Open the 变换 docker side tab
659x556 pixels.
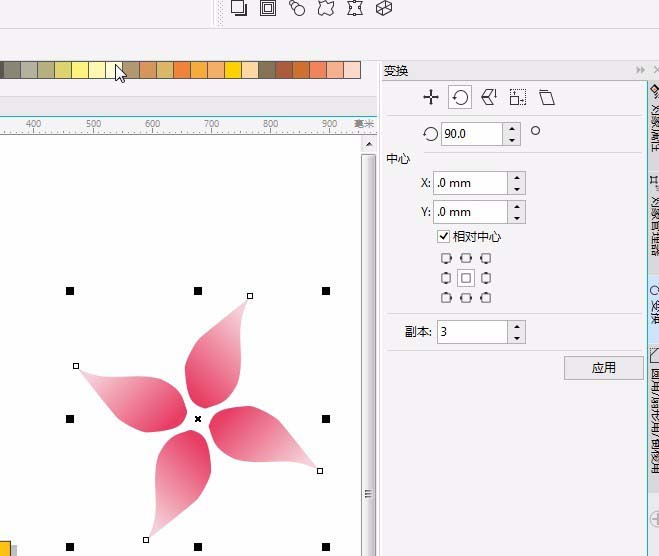click(x=654, y=306)
